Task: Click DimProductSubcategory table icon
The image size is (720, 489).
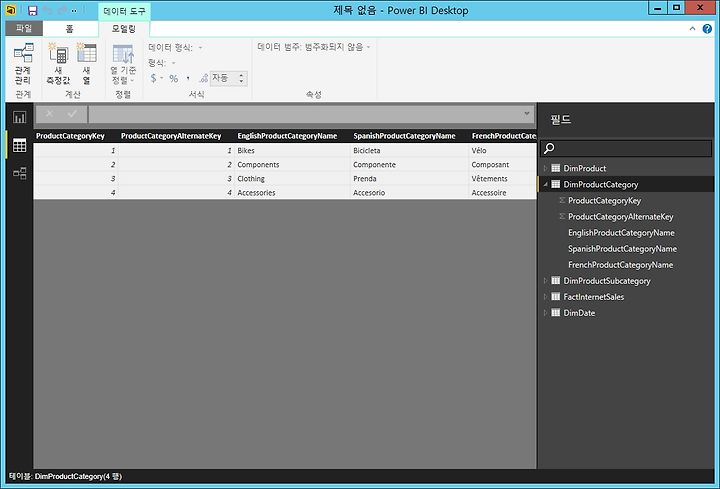Action: (x=556, y=281)
